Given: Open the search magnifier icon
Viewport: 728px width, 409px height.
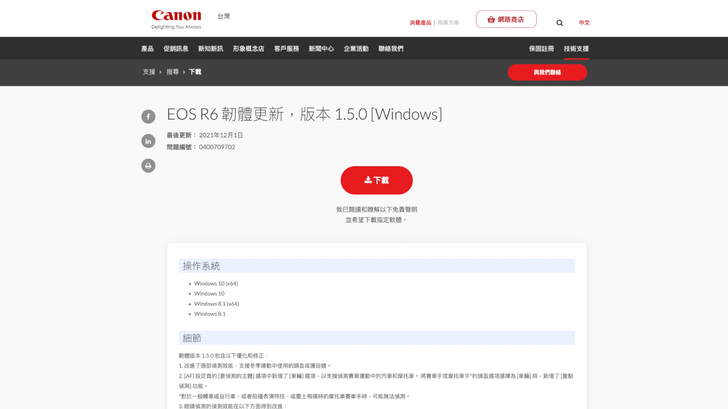Looking at the screenshot, I should (559, 23).
